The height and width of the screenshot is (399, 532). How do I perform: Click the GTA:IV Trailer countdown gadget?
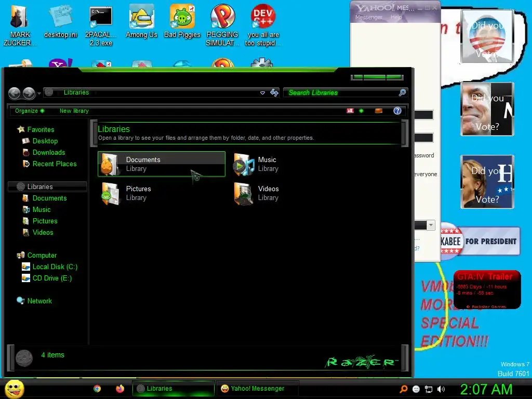pos(487,290)
